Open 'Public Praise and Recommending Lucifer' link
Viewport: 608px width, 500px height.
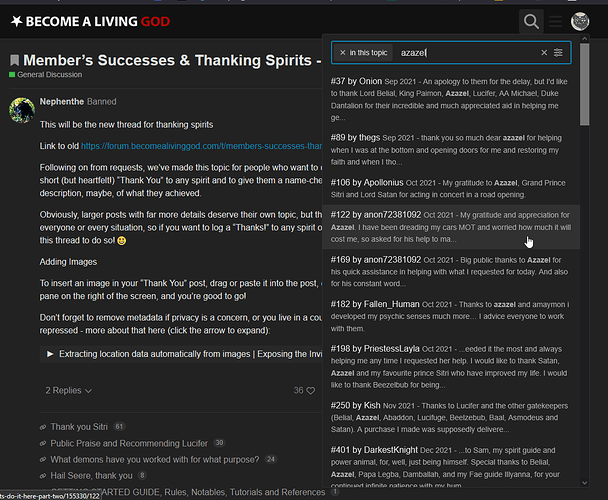(x=129, y=443)
